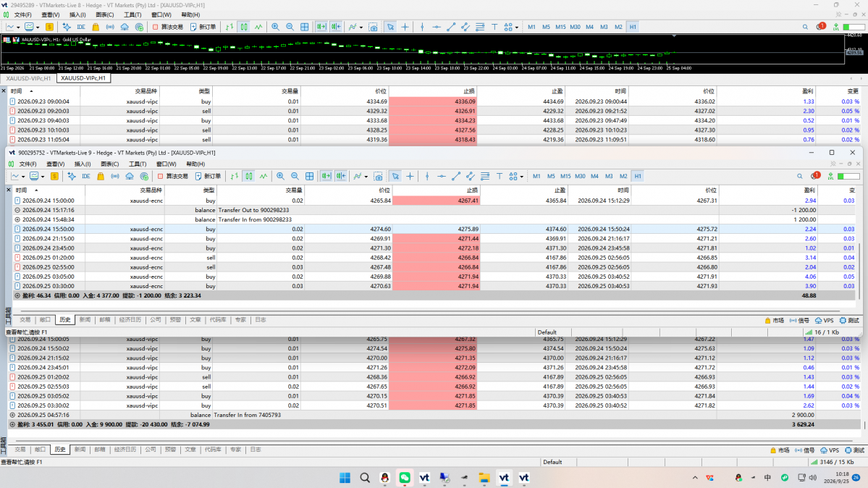This screenshot has width=868, height=488.
Task: Click 新订单 button in back window
Action: [x=203, y=27]
